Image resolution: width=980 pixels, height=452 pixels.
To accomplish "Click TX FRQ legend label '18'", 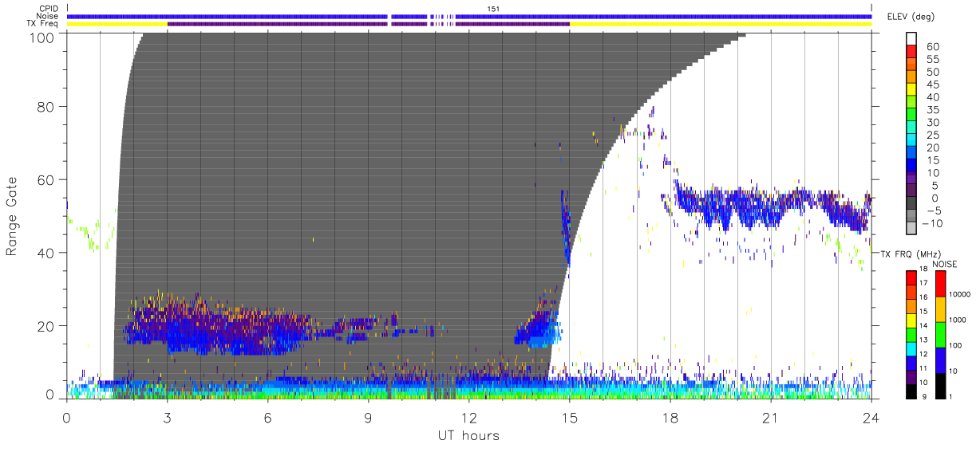I will tap(923, 269).
